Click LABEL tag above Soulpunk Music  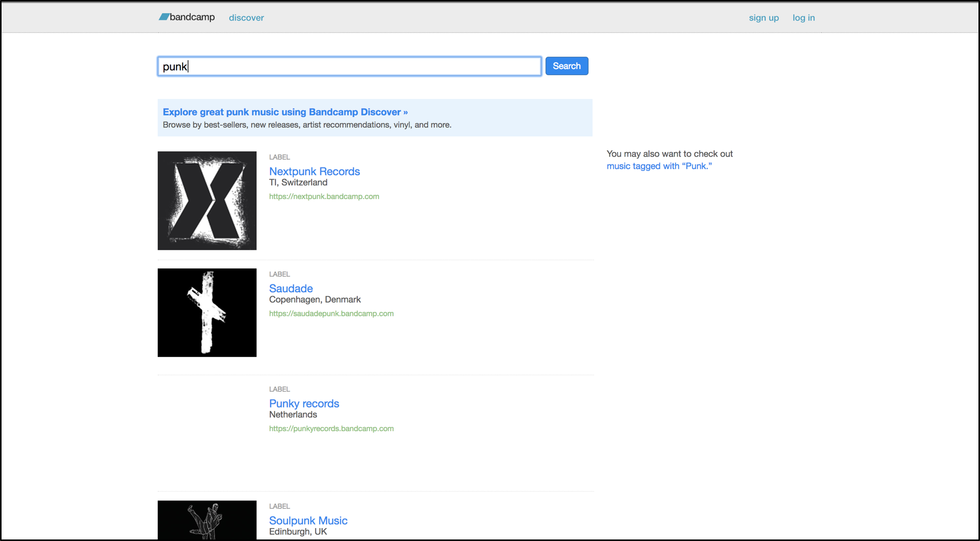pyautogui.click(x=279, y=506)
